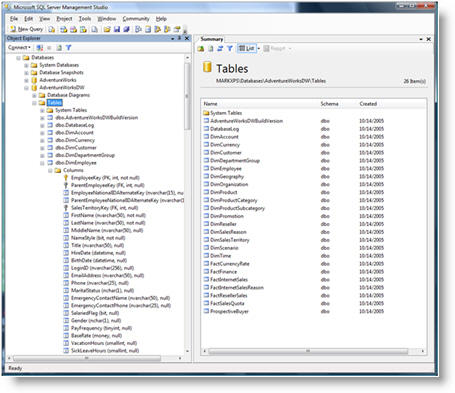Image resolution: width=455 pixels, height=393 pixels.
Task: Click the Analysis Services MDX Query icon
Action: (x=63, y=29)
